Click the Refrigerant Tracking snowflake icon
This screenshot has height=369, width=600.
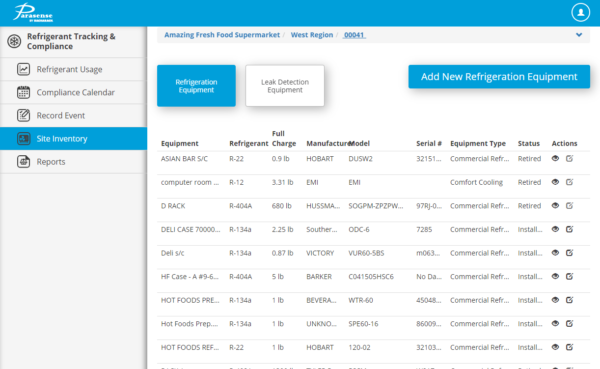pyautogui.click(x=14, y=41)
